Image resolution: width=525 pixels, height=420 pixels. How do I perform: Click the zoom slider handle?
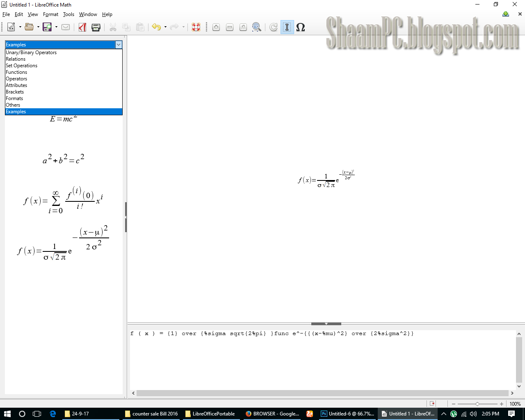click(477, 404)
